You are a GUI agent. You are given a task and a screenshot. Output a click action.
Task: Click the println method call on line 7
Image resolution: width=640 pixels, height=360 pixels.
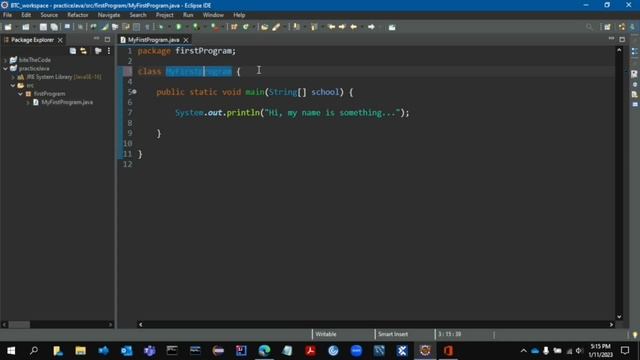click(x=243, y=113)
